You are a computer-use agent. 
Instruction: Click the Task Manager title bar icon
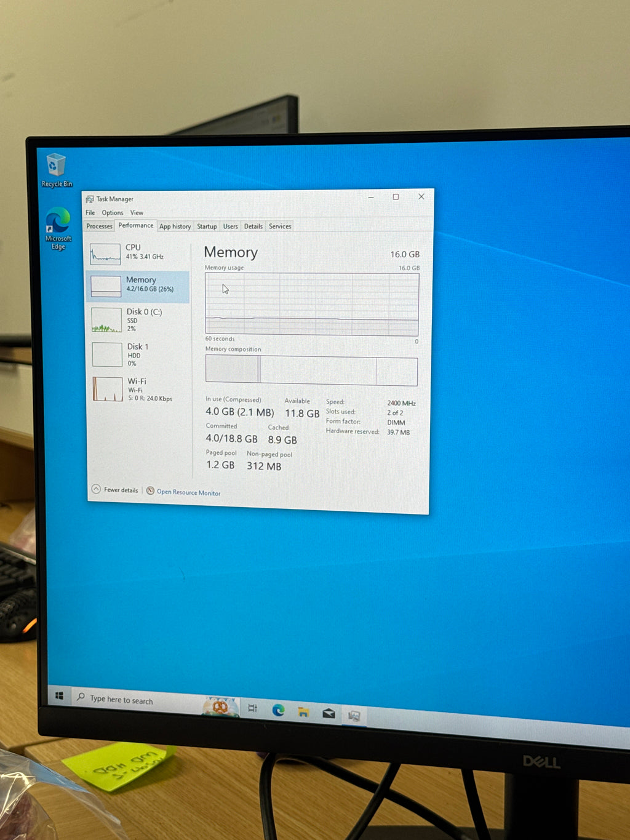(90, 199)
